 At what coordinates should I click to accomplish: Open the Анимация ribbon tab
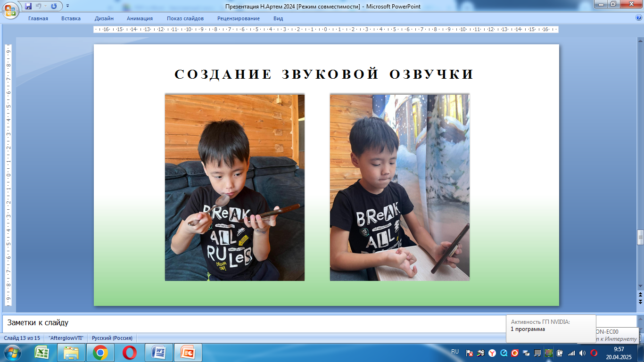coord(140,18)
